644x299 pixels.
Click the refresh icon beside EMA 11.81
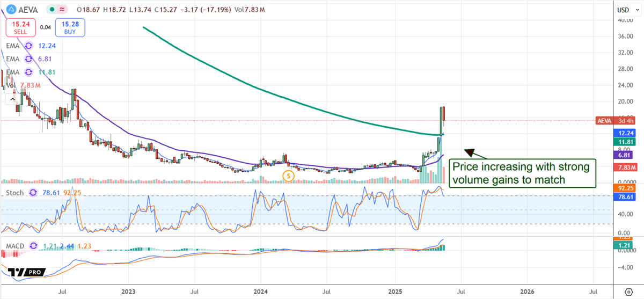(x=28, y=72)
